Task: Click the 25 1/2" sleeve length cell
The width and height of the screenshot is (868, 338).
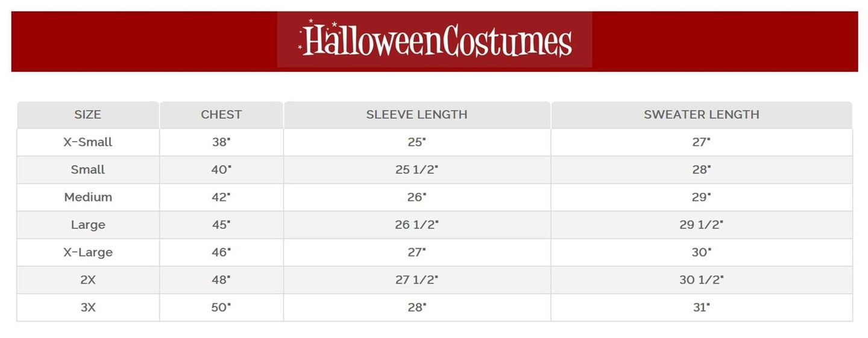Action: point(417,170)
